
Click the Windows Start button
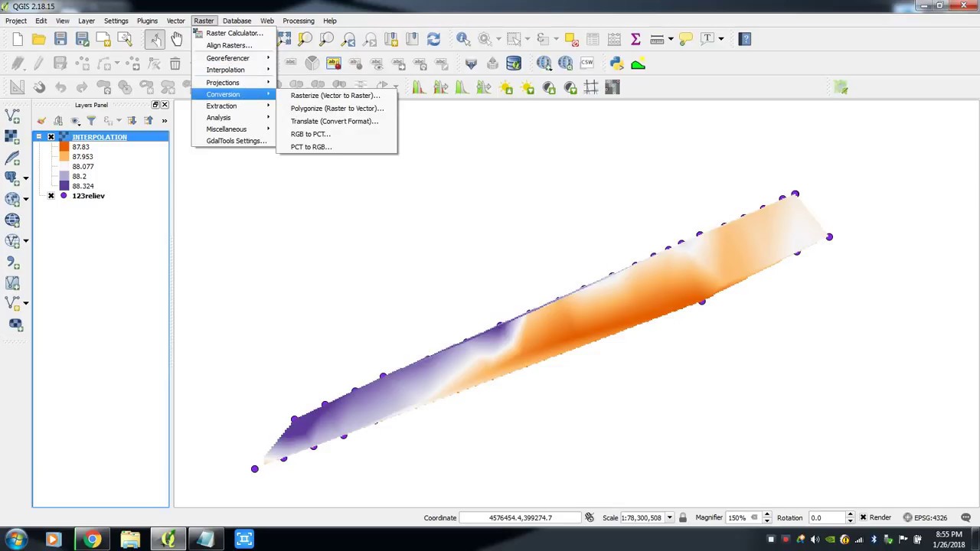click(16, 540)
